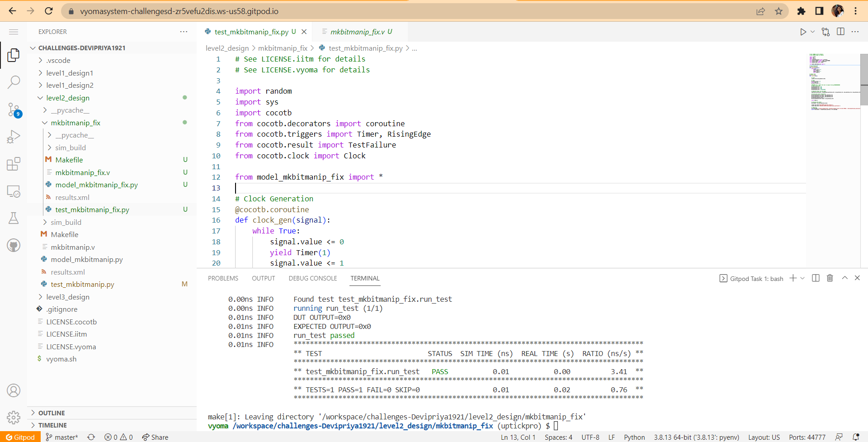Open the PROBLEMS panel tab
This screenshot has height=442, width=868.
coord(223,278)
